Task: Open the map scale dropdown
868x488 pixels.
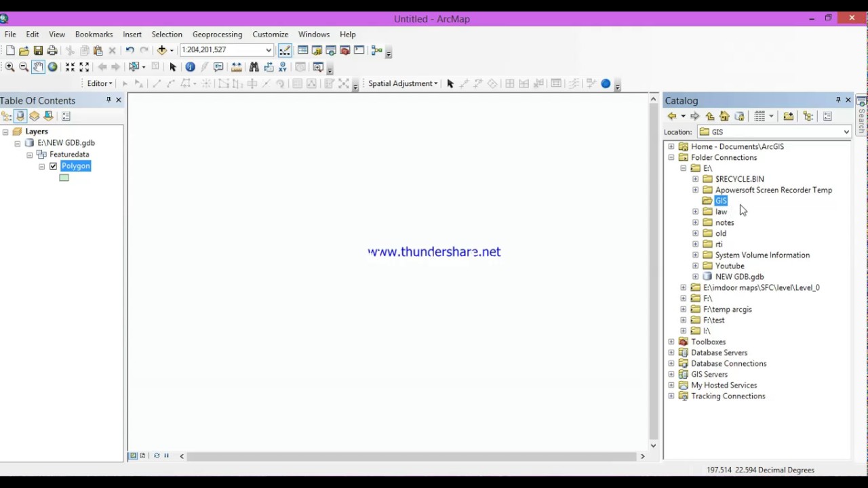Action: tap(269, 50)
